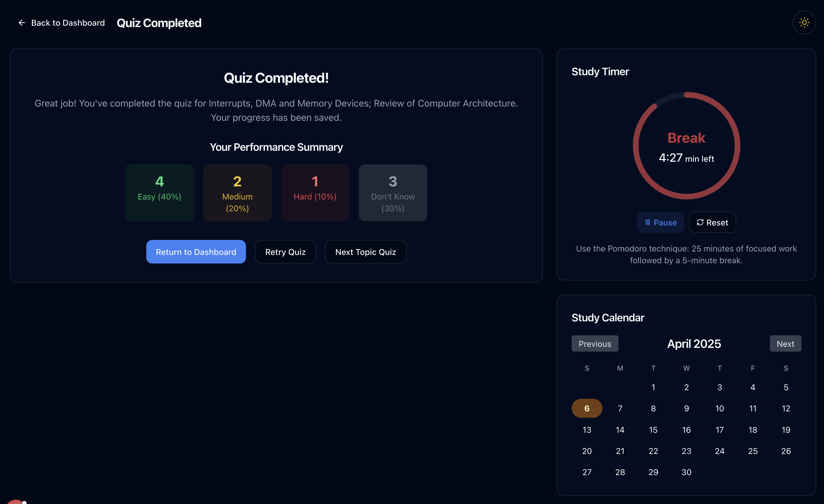Select April 24 in calendar

[719, 451]
